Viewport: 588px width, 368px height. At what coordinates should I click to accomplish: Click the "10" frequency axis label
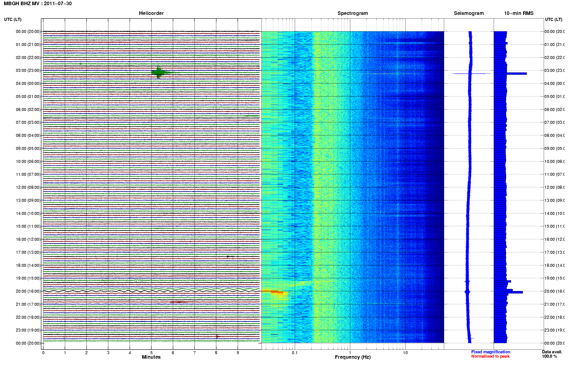pyautogui.click(x=405, y=353)
